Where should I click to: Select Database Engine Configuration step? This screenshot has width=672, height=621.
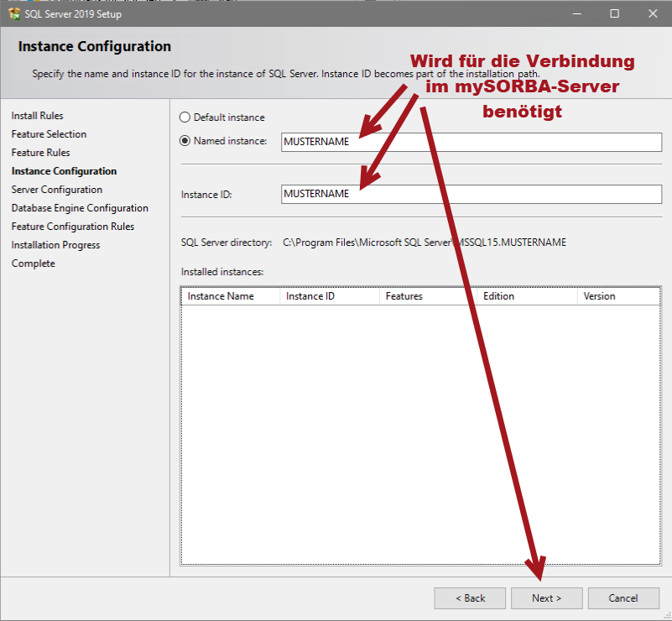pos(80,208)
